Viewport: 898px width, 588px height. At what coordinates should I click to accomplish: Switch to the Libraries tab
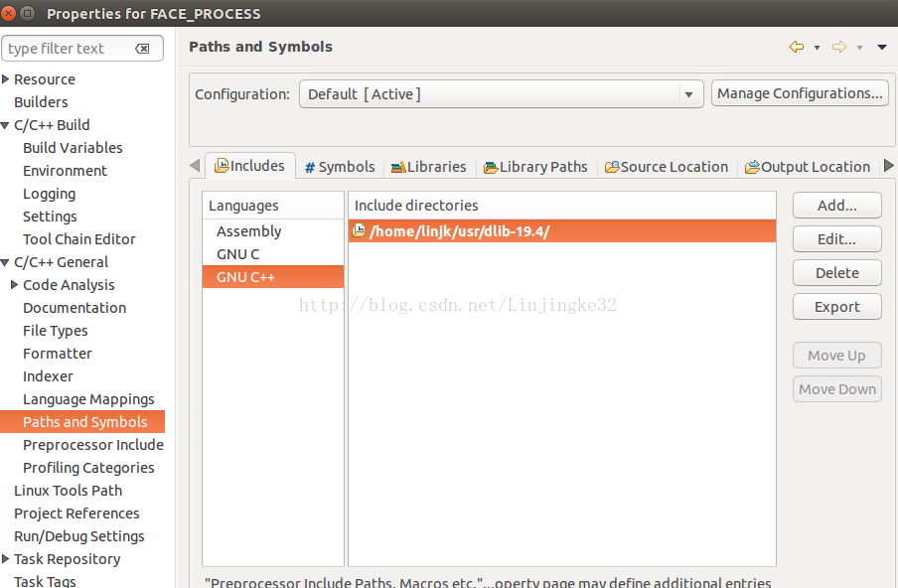[x=428, y=167]
